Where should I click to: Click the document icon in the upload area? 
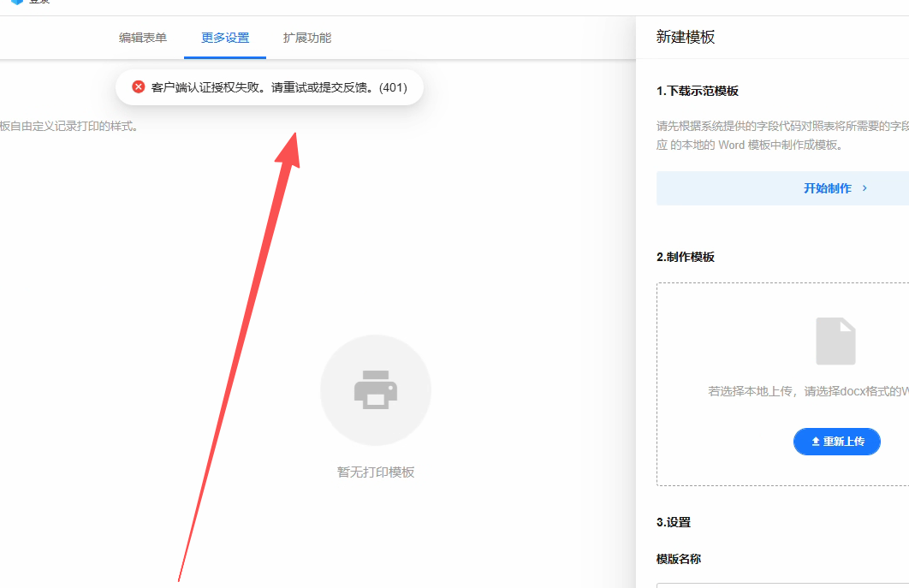click(x=835, y=340)
